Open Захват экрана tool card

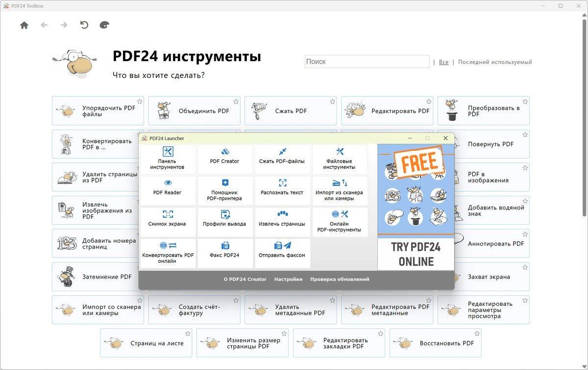[492, 277]
